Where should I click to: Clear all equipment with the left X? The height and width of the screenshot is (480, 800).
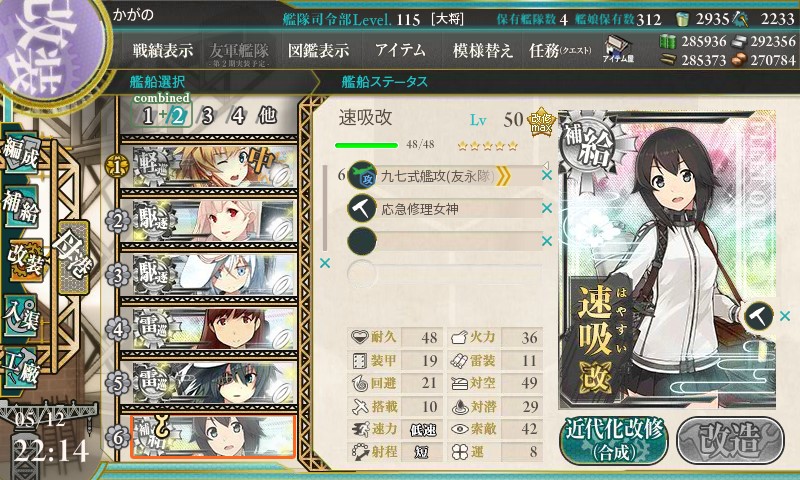pyautogui.click(x=324, y=263)
